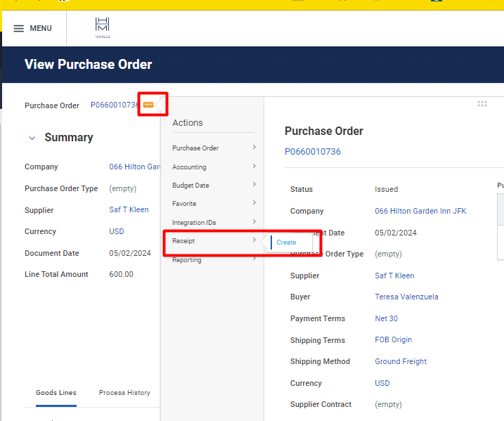This screenshot has height=421, width=504.
Task: Open 066 Hilton Garden Inn JFK link
Action: tap(420, 211)
